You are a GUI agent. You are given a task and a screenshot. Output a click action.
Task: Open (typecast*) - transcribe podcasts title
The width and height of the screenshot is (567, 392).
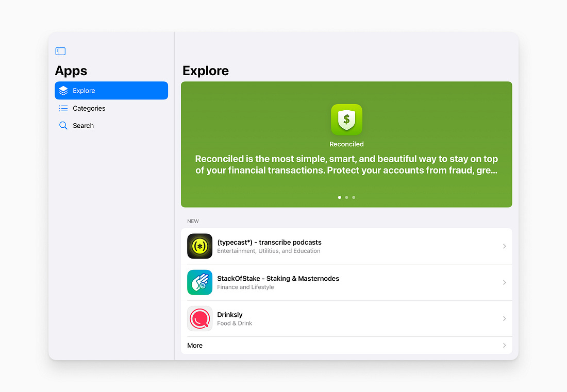coord(270,243)
